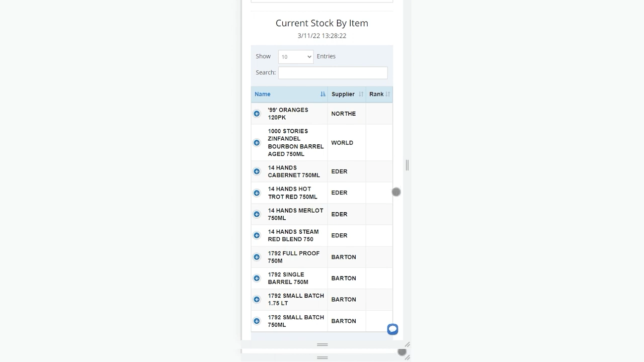This screenshot has width=644, height=362.
Task: Expand the 14 HANDS HOT TROT RED row
Action: point(257,193)
